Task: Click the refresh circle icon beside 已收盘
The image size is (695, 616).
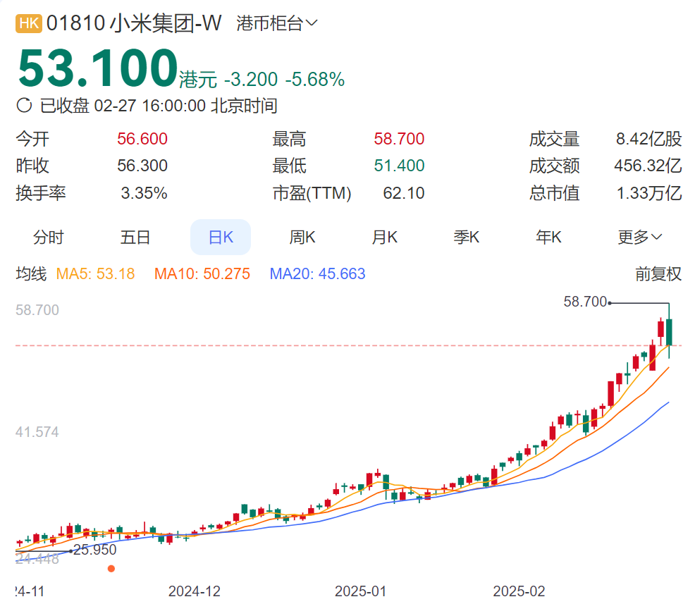Action: pos(24,106)
